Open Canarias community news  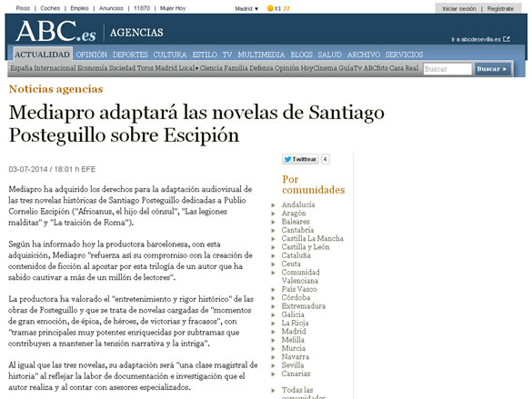coord(296,374)
